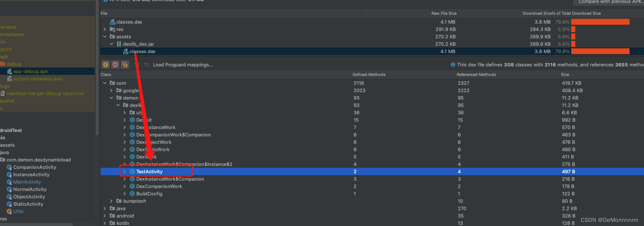This screenshot has height=226, width=644.
Task: Click the nested classes.dex icon under dexlib_dex.jar
Action: [x=126, y=52]
